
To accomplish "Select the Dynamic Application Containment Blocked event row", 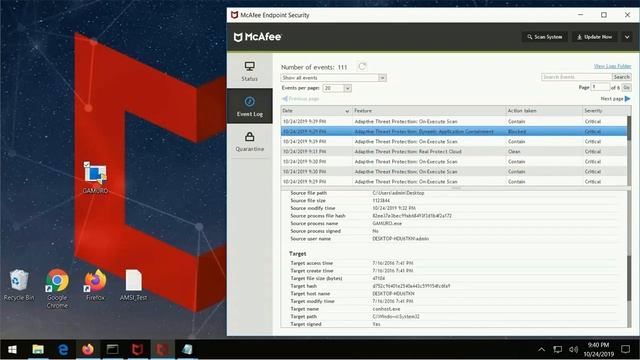I will [x=454, y=131].
